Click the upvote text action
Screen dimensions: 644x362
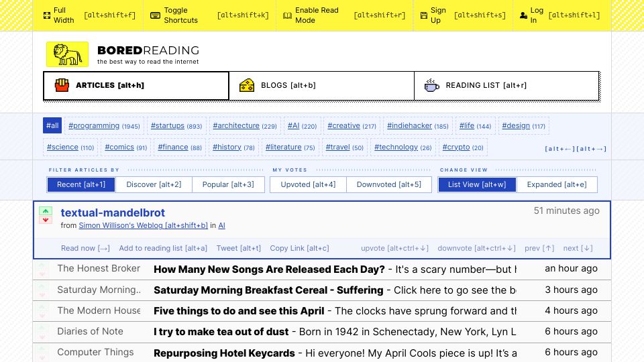[394, 248]
